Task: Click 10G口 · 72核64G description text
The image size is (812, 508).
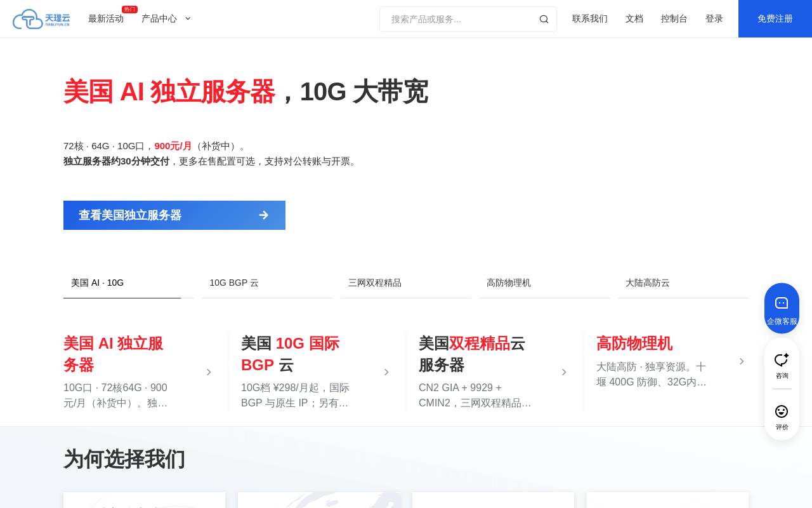Action: (x=115, y=395)
